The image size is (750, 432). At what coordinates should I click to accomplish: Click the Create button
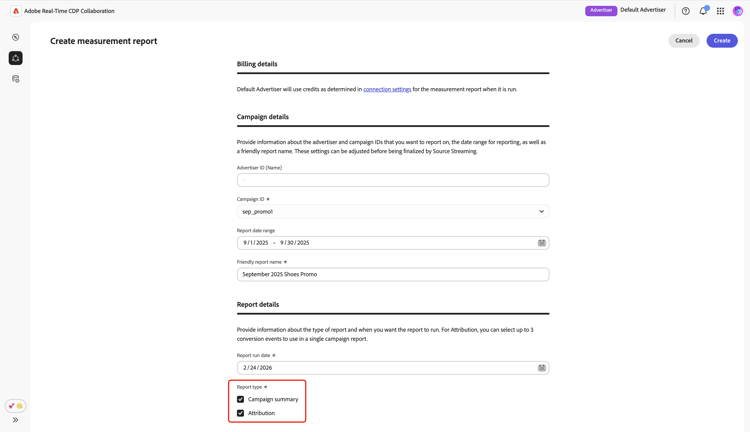[722, 41]
